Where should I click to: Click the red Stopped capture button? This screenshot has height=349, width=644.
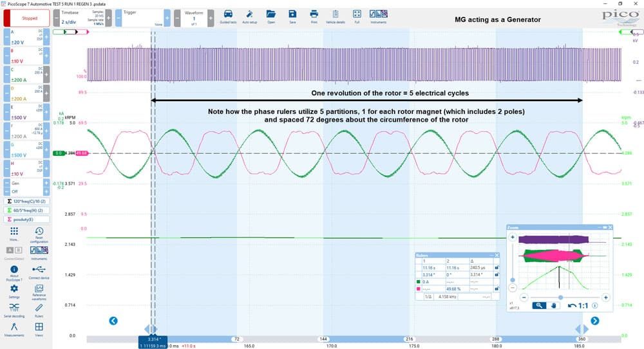coord(26,18)
